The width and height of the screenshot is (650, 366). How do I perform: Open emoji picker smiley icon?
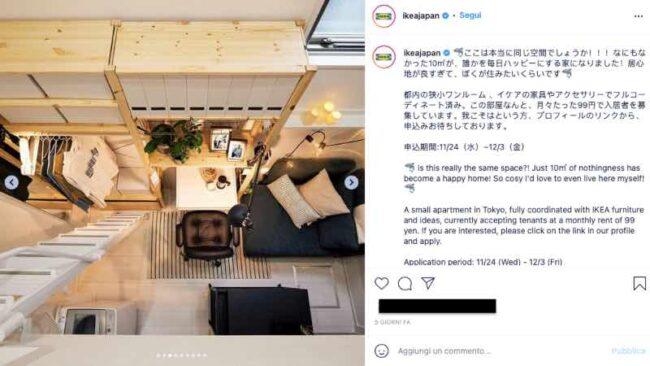pos(381,351)
